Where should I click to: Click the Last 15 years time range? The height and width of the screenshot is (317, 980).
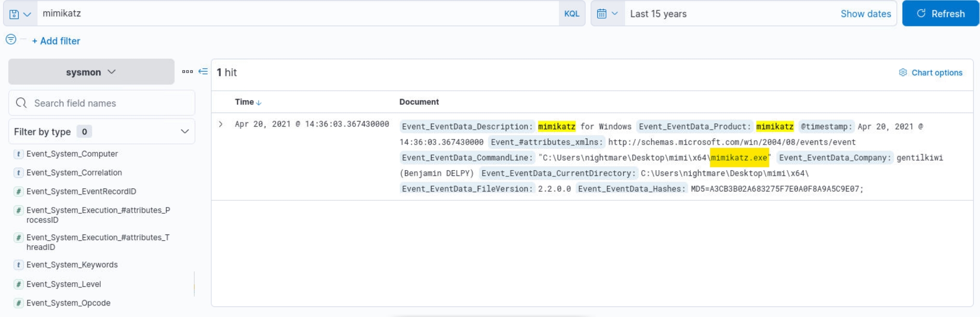click(x=658, y=14)
